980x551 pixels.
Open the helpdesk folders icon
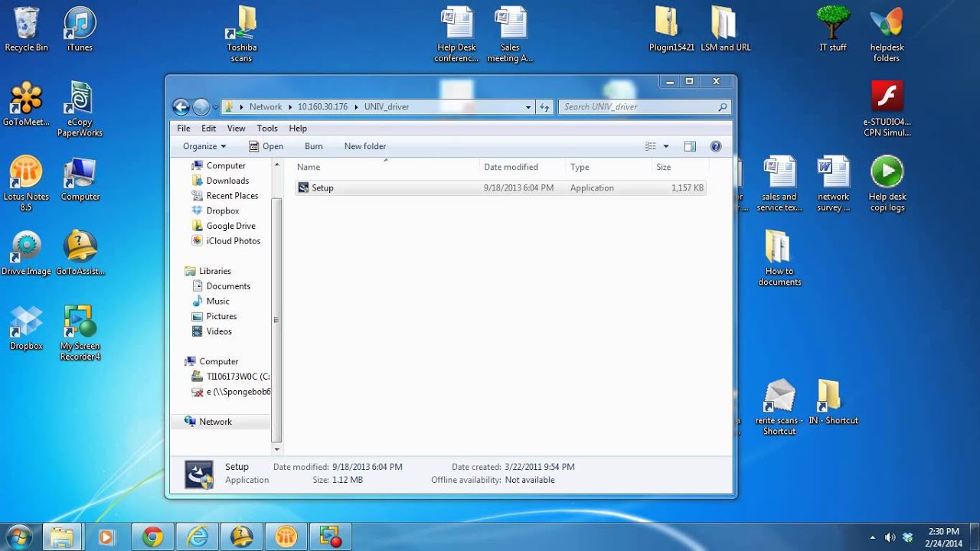(x=887, y=34)
